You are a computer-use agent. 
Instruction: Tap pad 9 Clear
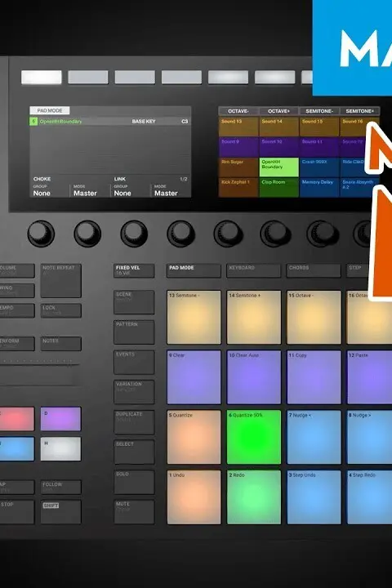(x=194, y=376)
